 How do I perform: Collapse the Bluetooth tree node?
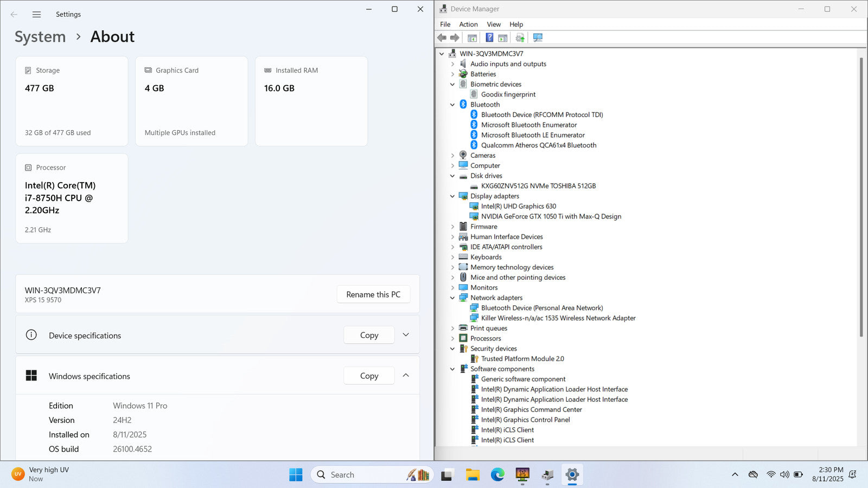point(452,105)
